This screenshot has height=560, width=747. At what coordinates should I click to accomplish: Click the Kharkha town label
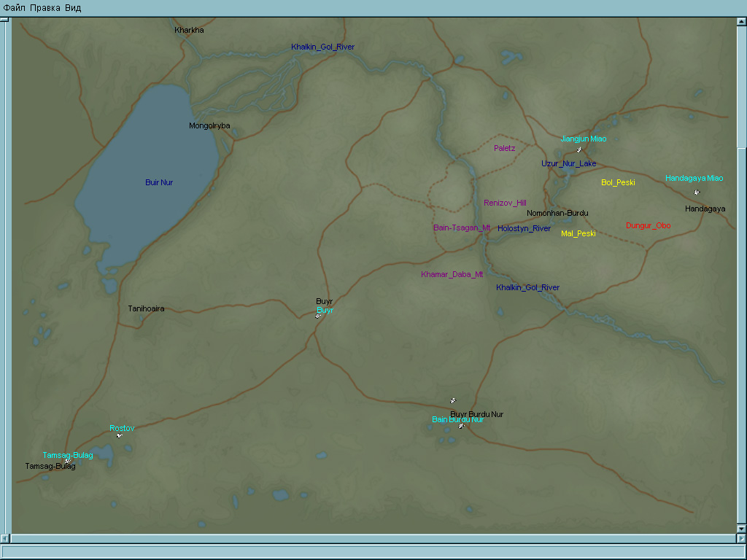(x=189, y=30)
